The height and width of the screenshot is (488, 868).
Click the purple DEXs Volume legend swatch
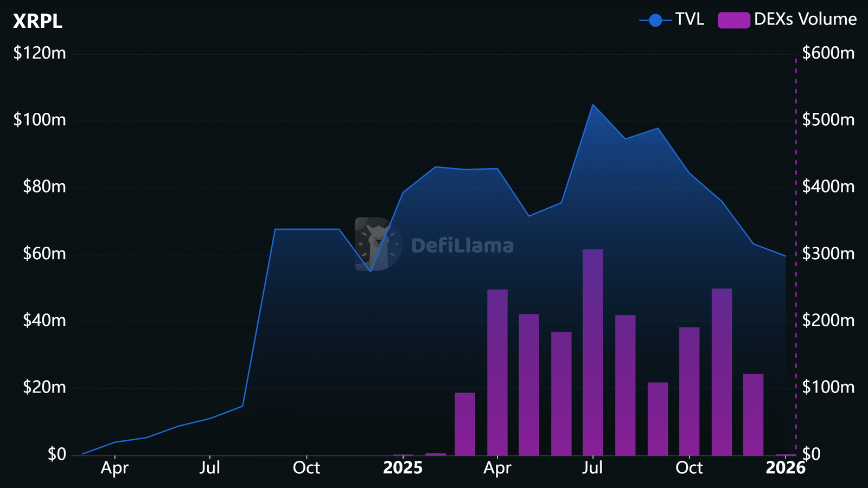click(733, 21)
